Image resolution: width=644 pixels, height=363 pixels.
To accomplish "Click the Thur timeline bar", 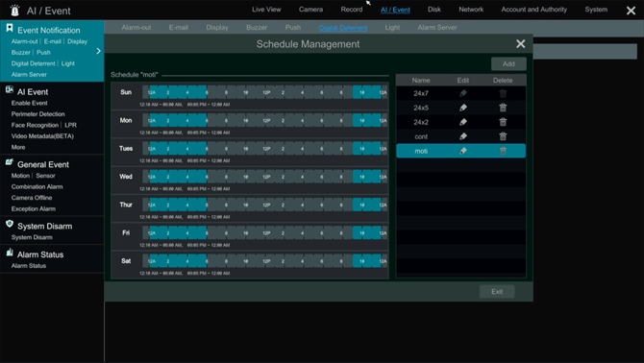I will tap(264, 205).
